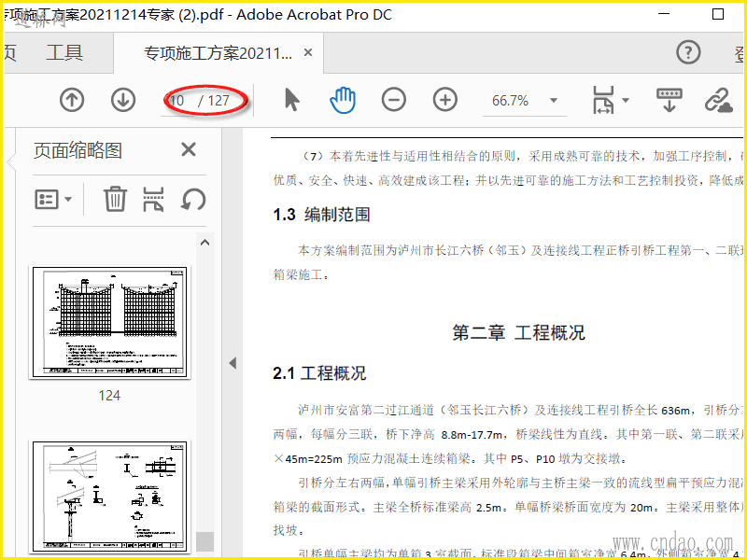Click the 1.3 编制范围 heading
The width and height of the screenshot is (747, 560).
click(321, 215)
